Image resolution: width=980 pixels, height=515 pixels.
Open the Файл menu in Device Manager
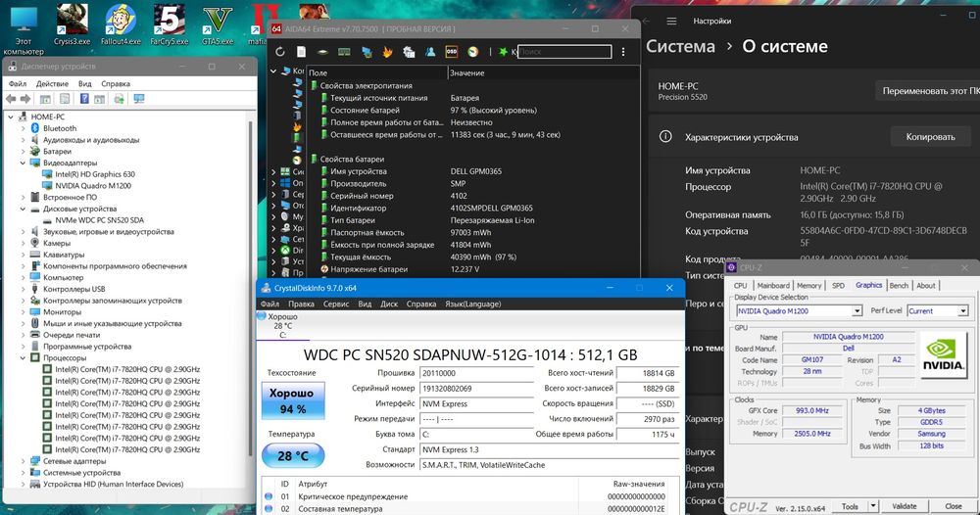(x=18, y=83)
